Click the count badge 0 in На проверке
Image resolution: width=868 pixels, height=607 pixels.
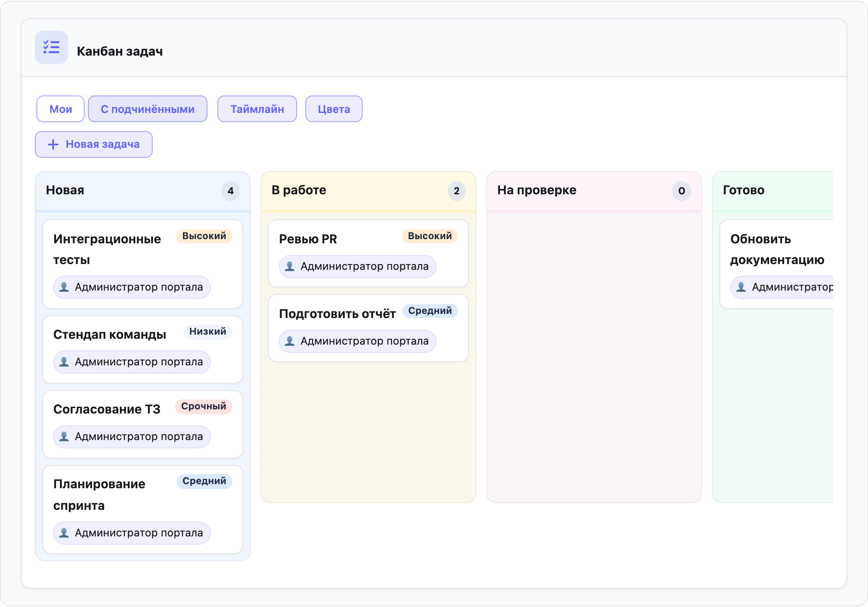click(682, 191)
